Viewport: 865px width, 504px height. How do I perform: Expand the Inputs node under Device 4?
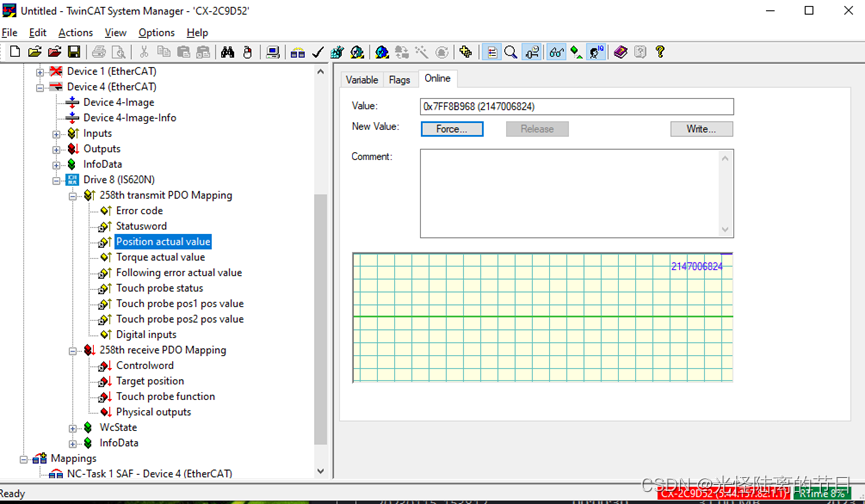point(56,134)
